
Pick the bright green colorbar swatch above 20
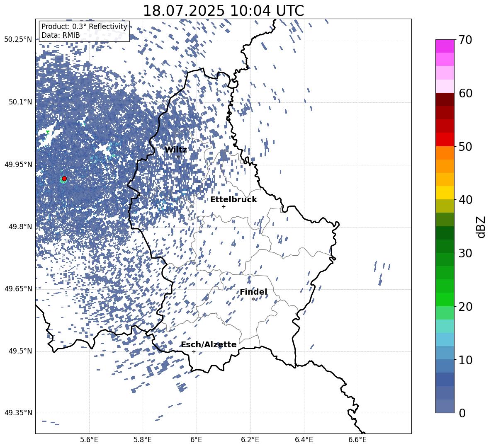pyautogui.click(x=445, y=299)
